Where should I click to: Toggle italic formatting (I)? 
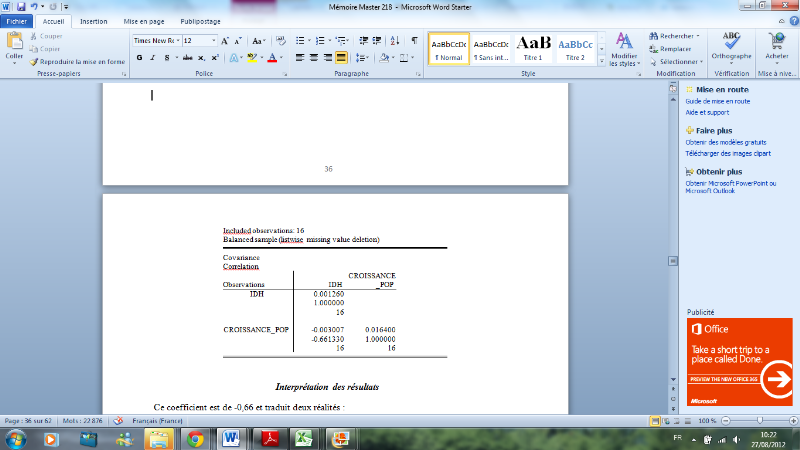pyautogui.click(x=153, y=58)
